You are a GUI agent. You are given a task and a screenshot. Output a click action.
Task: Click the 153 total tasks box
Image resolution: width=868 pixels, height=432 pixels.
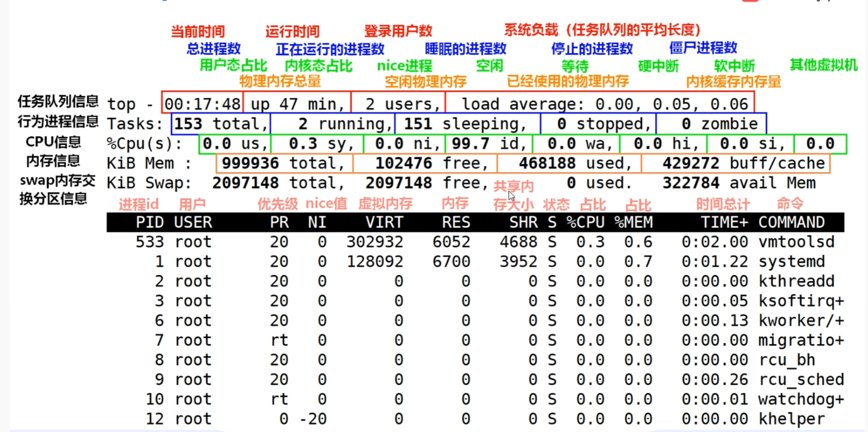tap(221, 124)
